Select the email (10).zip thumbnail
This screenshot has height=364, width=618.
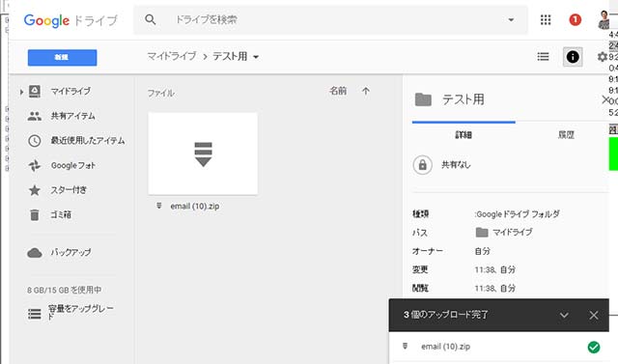203,154
